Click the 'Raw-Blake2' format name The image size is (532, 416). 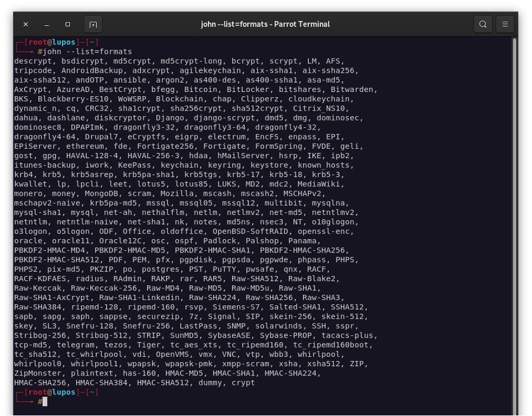point(312,279)
